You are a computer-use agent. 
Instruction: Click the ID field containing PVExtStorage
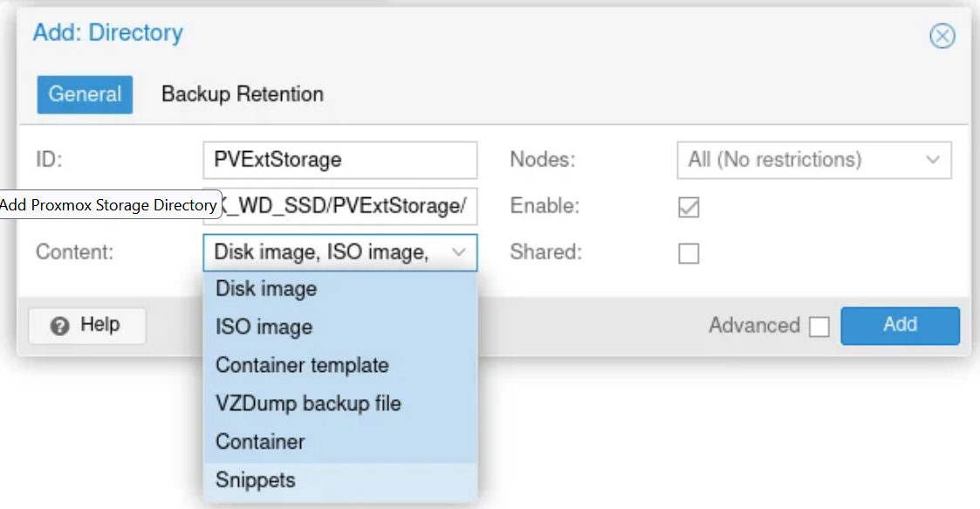(x=339, y=161)
